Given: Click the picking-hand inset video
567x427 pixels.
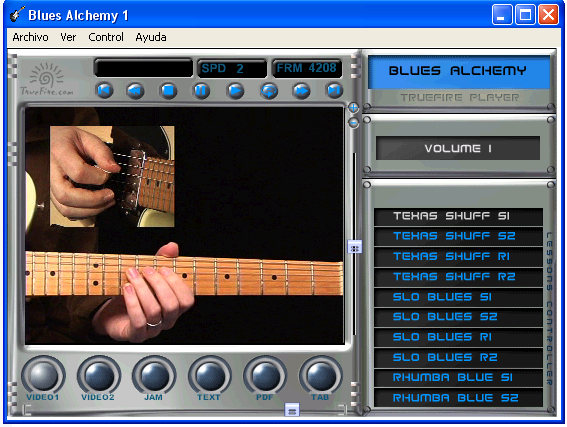Looking at the screenshot, I should (112, 176).
